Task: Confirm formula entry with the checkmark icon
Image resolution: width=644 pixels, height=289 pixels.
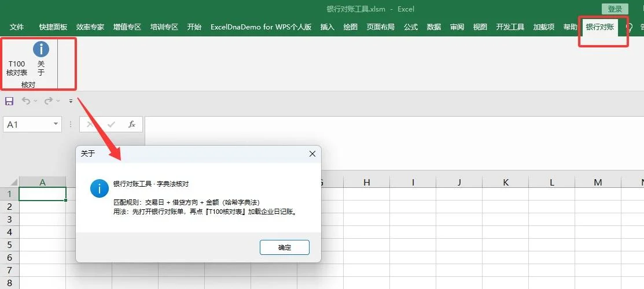Action: tap(111, 124)
